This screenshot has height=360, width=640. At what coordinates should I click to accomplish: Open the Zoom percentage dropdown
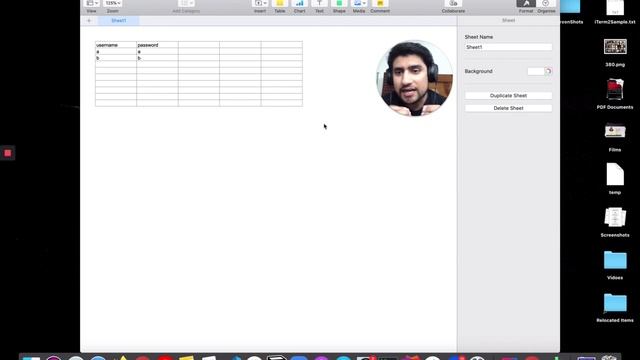pos(113,3)
